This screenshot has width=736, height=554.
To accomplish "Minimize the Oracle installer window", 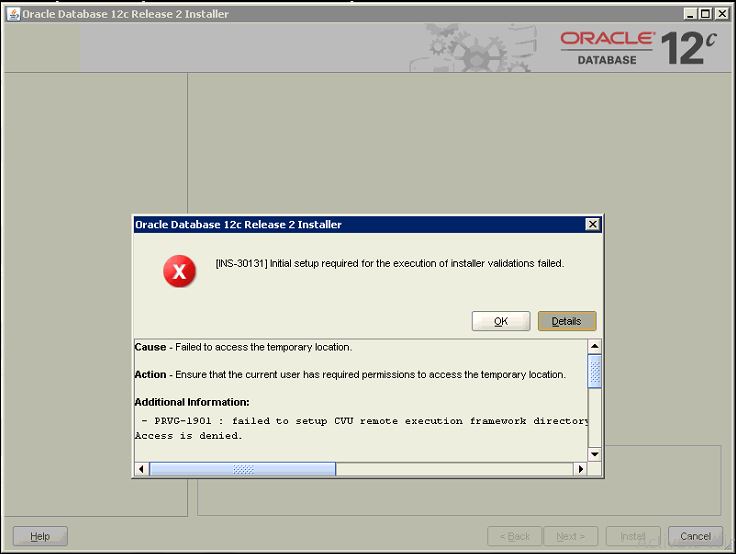I will 690,14.
